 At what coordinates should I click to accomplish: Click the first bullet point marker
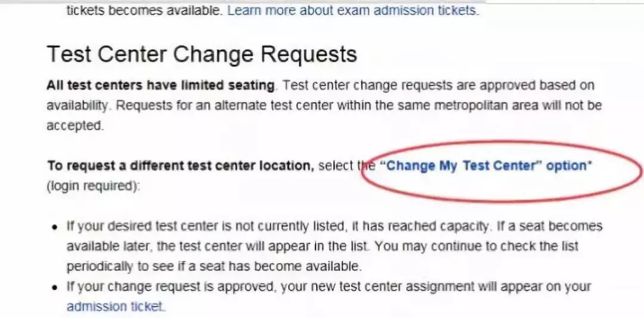pos(54,227)
